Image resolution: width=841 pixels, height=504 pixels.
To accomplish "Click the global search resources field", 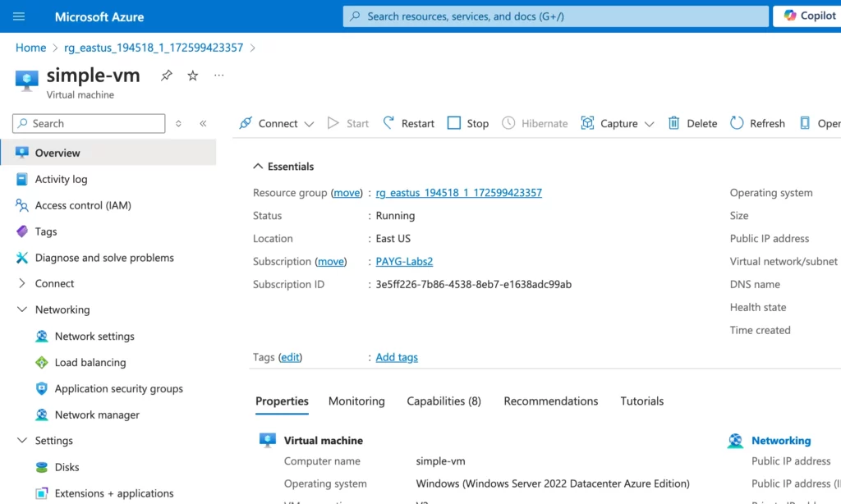I will coord(556,16).
